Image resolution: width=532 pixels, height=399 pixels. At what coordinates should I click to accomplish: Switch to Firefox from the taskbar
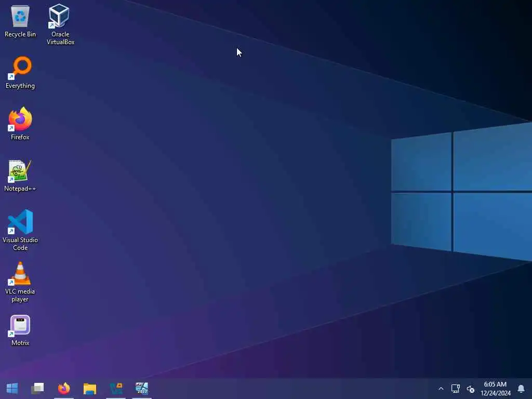(64, 389)
